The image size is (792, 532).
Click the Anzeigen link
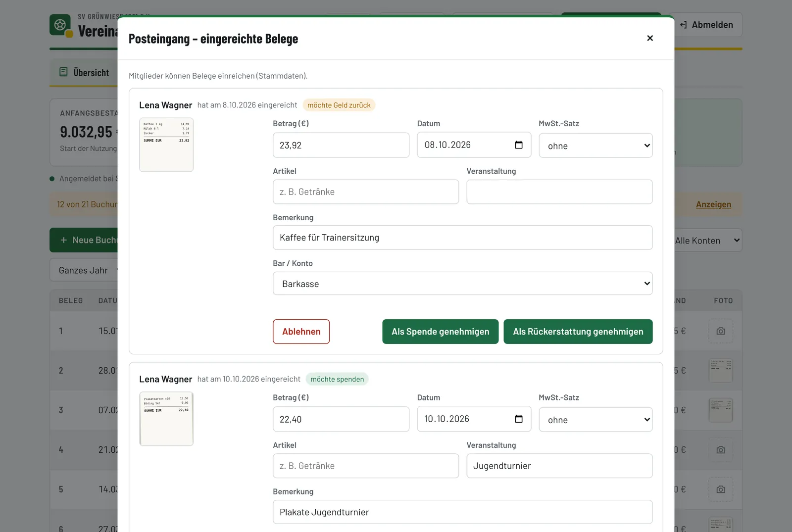713,204
